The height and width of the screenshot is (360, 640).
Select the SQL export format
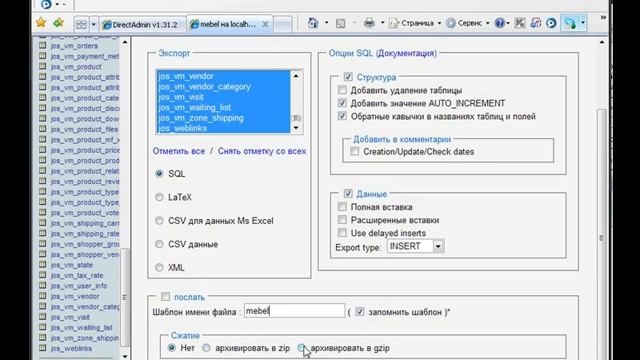[x=159, y=173]
